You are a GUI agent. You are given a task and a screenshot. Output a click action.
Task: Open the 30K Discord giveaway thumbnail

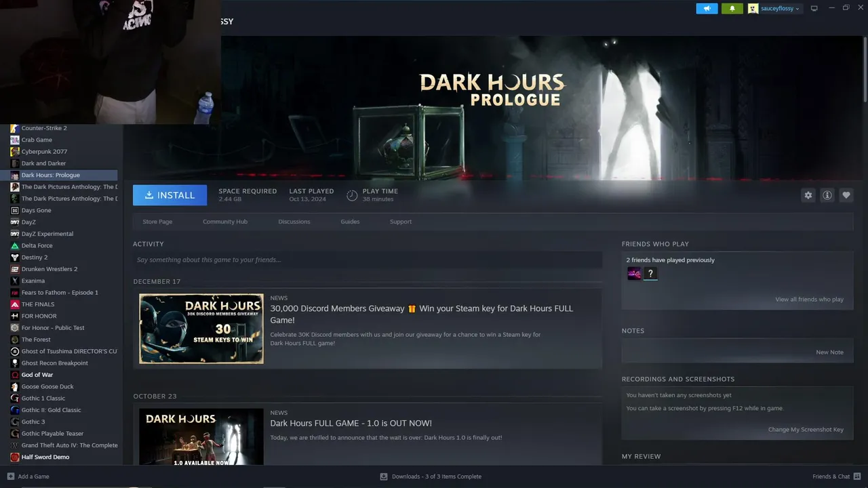(x=201, y=329)
